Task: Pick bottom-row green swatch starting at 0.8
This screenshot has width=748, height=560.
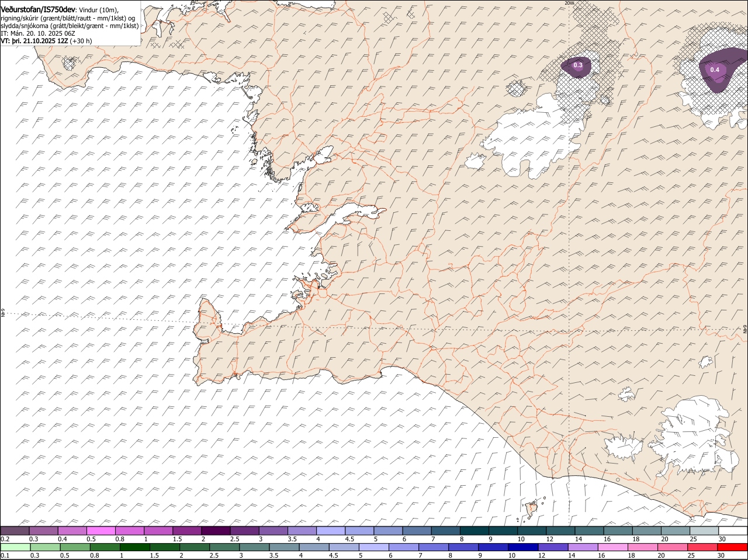Action: (x=105, y=547)
